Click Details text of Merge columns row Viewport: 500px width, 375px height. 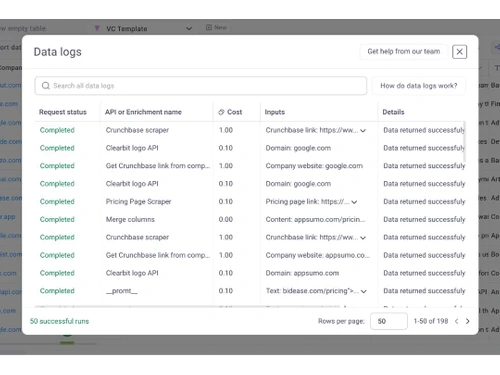(x=424, y=219)
